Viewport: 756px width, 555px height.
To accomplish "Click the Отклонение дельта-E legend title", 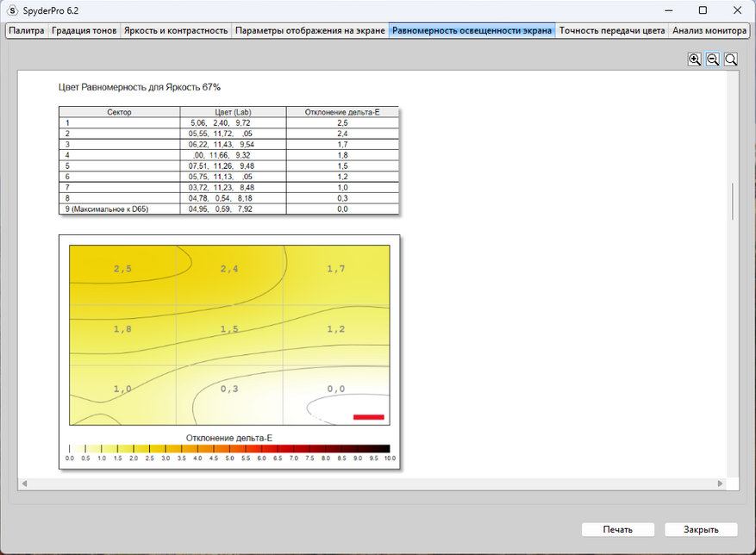I will point(229,438).
